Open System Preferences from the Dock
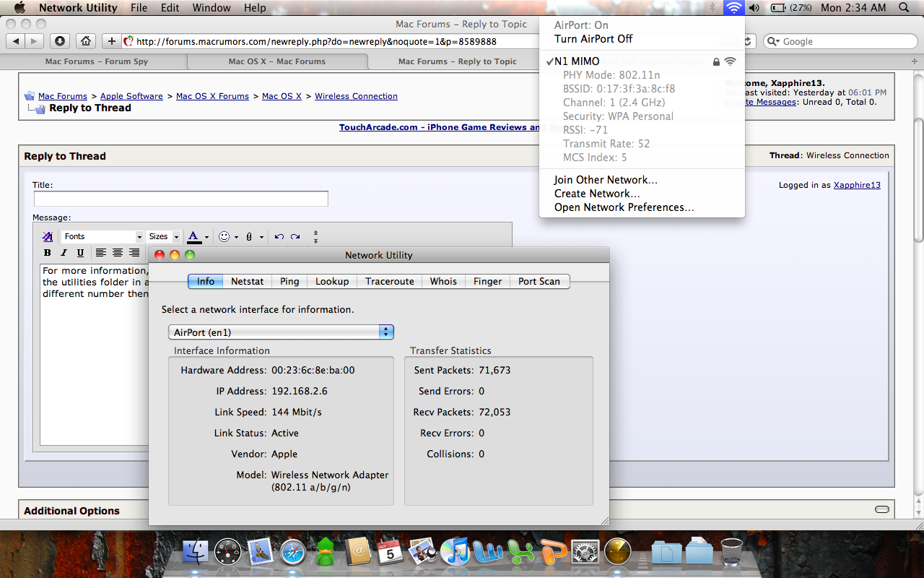 click(x=585, y=553)
